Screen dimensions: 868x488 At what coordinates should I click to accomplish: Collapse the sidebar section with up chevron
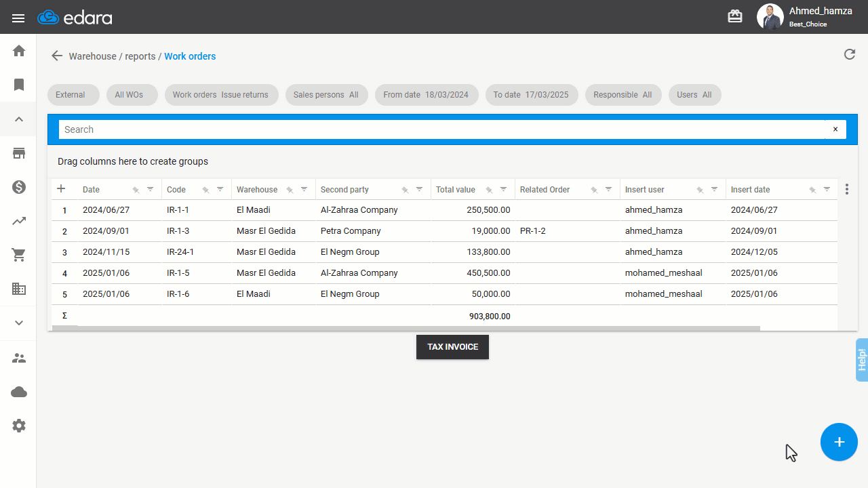(19, 119)
